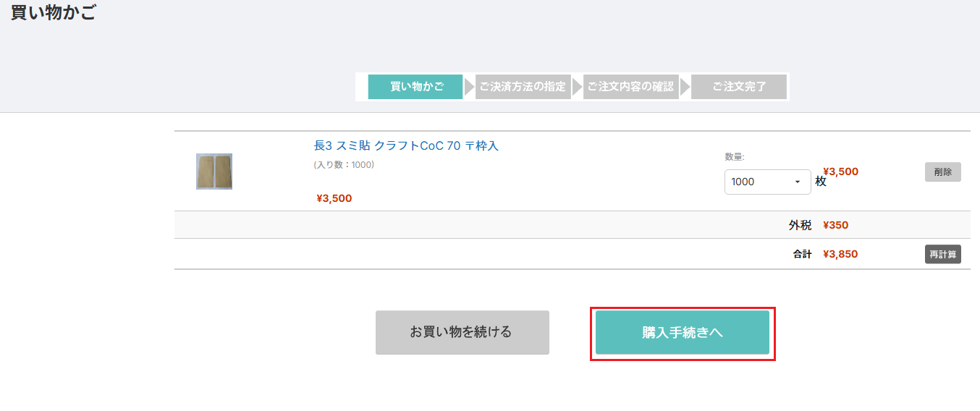Click the envelope product thumbnail image

coord(214,171)
